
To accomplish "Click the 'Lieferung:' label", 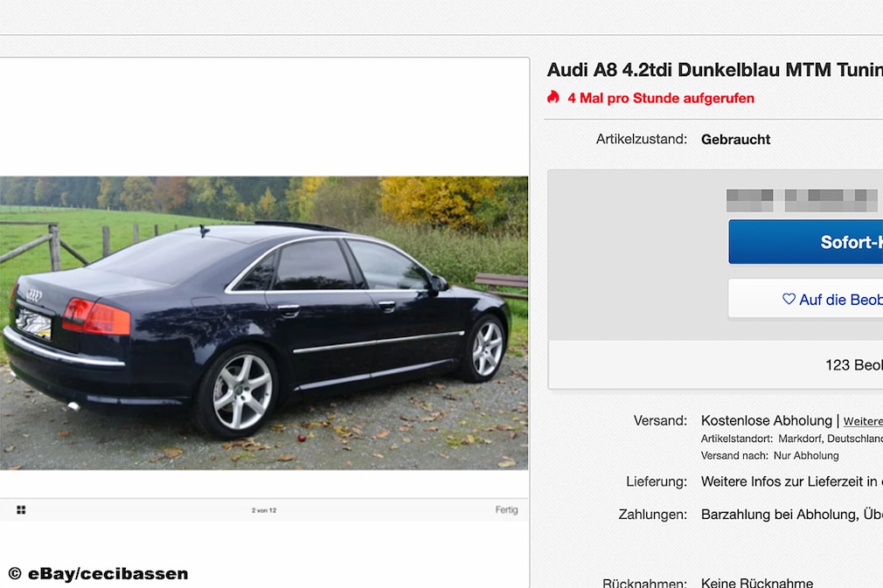I will [657, 481].
